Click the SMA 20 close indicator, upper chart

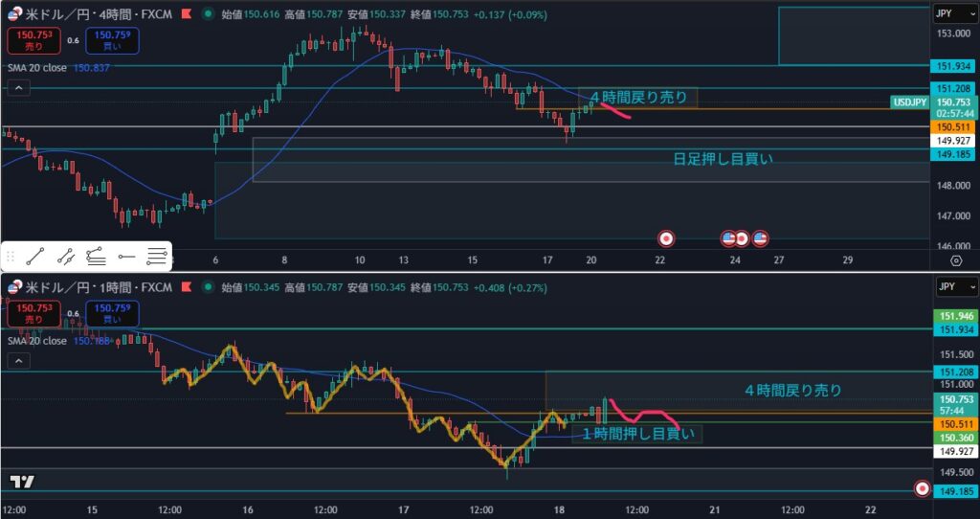[x=38, y=67]
